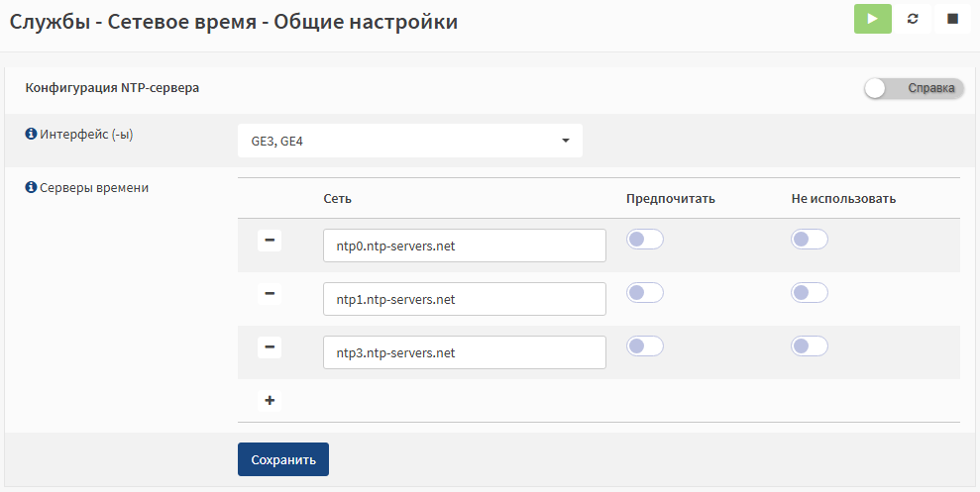The image size is (980, 492).
Task: Start the NTP service with play icon
Action: 873,19
